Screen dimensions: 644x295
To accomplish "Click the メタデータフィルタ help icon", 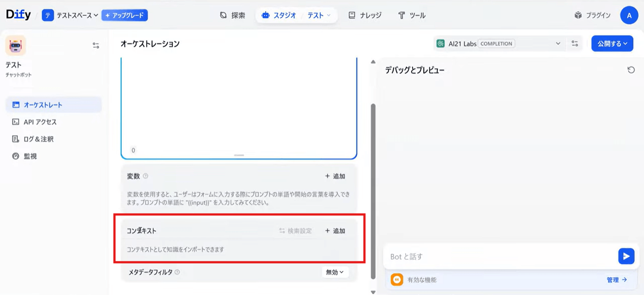I will [177, 272].
